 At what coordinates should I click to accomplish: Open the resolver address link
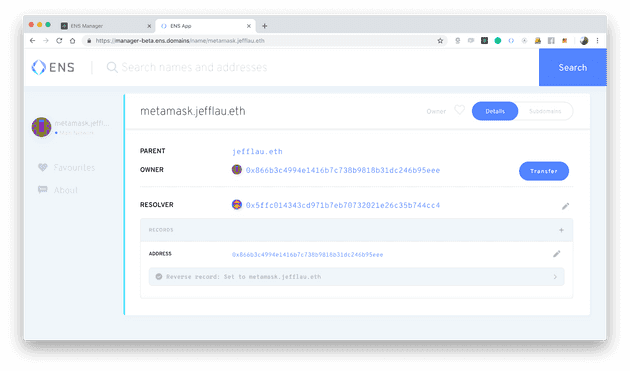pos(343,205)
